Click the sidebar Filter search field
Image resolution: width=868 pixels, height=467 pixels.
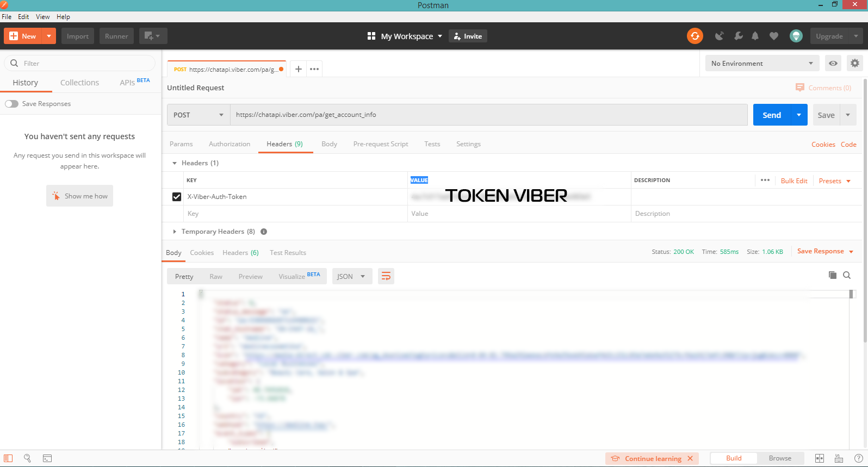coord(80,63)
